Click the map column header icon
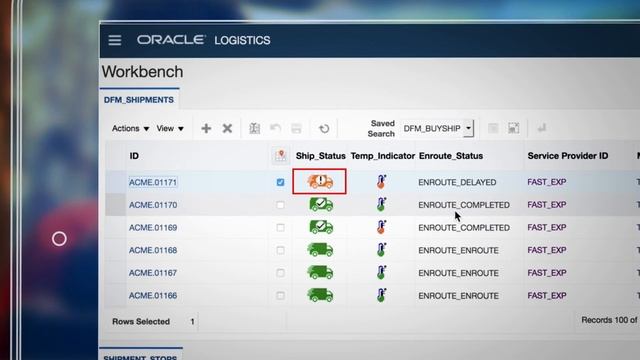 (280, 156)
